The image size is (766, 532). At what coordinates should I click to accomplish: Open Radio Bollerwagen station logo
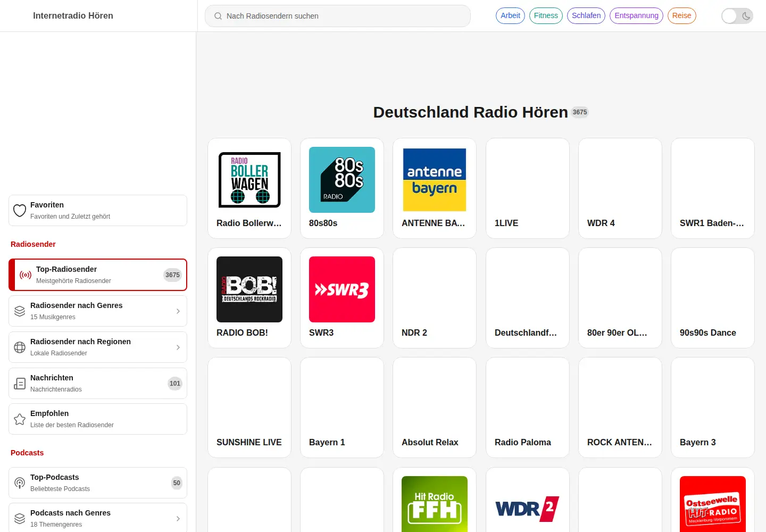(x=249, y=180)
